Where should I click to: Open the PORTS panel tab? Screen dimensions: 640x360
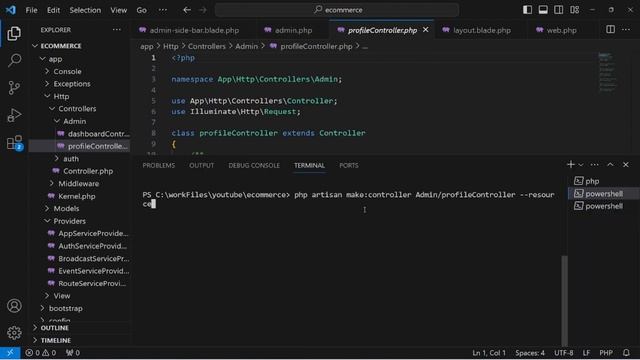point(349,165)
